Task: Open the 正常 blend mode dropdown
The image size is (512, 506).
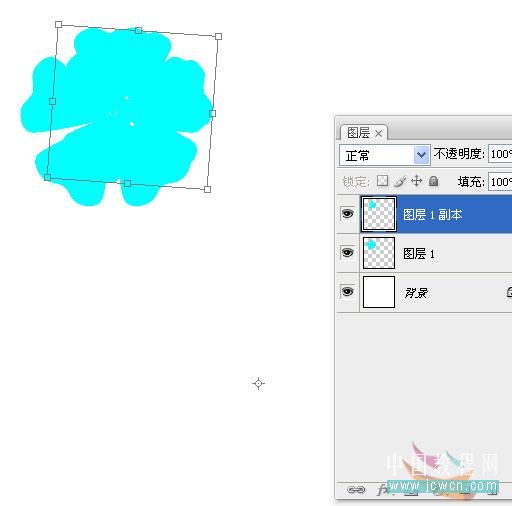Action: (x=385, y=155)
